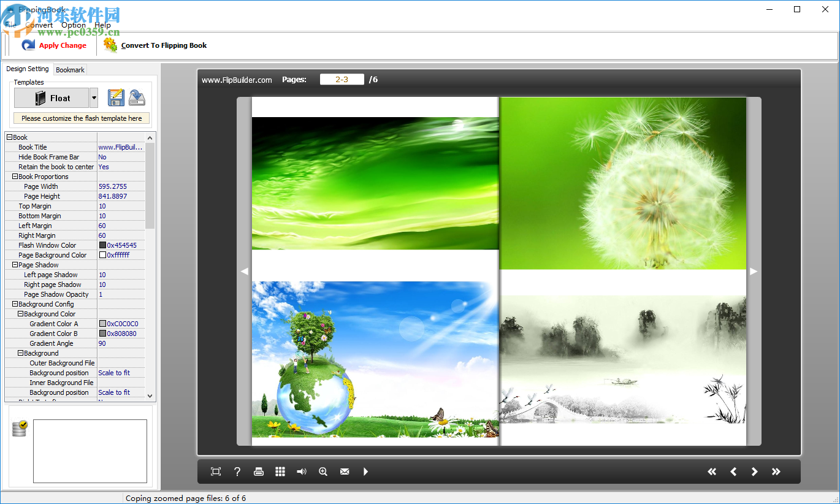Open the Flash Window Color swatch

tap(103, 245)
